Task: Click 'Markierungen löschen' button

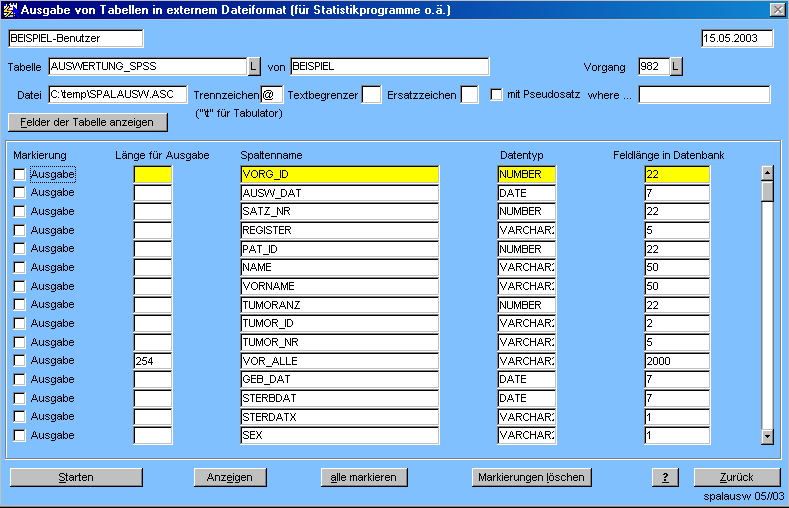Action: pos(532,477)
